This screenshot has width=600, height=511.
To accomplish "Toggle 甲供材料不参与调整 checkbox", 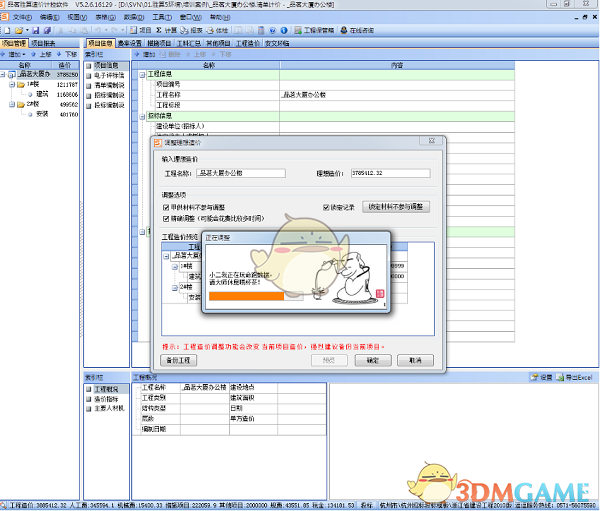I will click(166, 207).
